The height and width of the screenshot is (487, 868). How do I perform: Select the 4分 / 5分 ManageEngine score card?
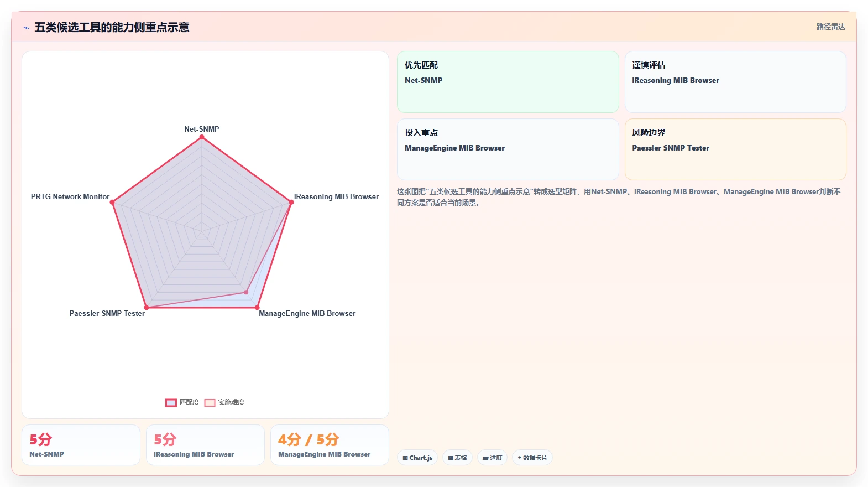pos(330,445)
